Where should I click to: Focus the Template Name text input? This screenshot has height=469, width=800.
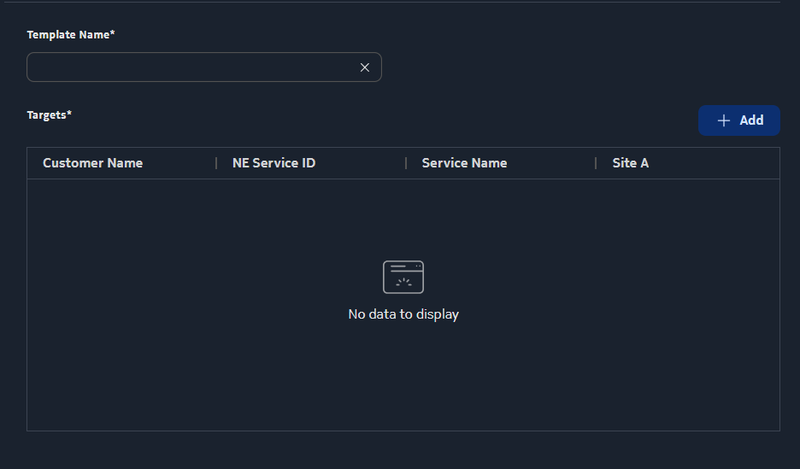point(190,67)
